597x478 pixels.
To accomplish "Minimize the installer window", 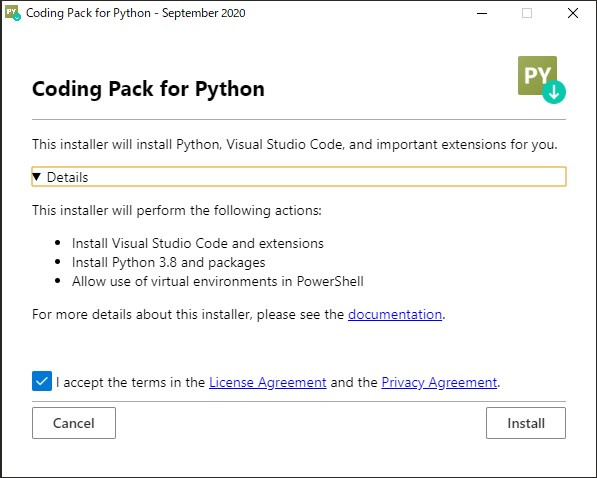I will [x=482, y=13].
